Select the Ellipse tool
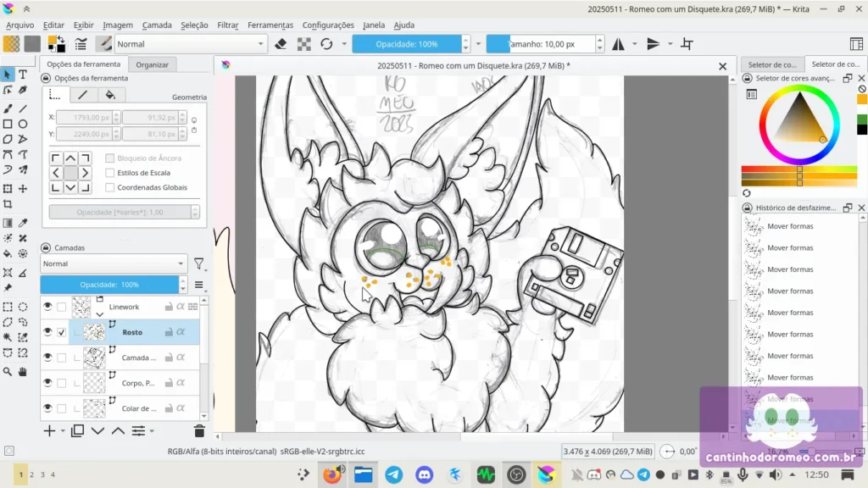The width and height of the screenshot is (868, 488). click(23, 124)
